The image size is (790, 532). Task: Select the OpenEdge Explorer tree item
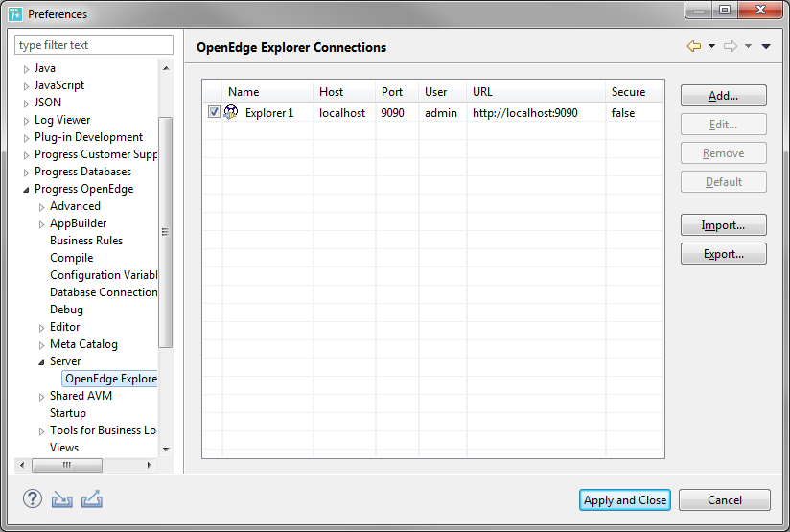pos(110,379)
